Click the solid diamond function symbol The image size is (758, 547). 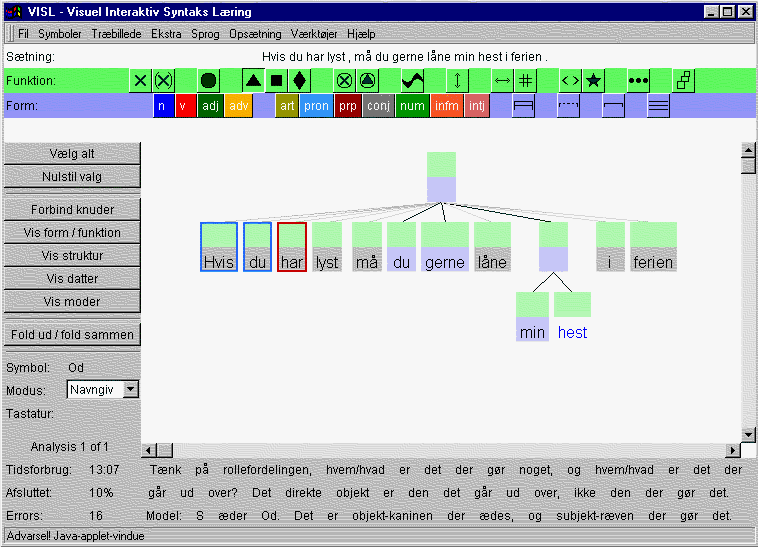(x=299, y=81)
